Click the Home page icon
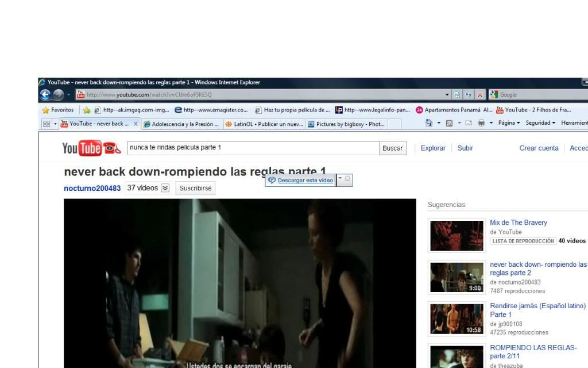 point(429,123)
